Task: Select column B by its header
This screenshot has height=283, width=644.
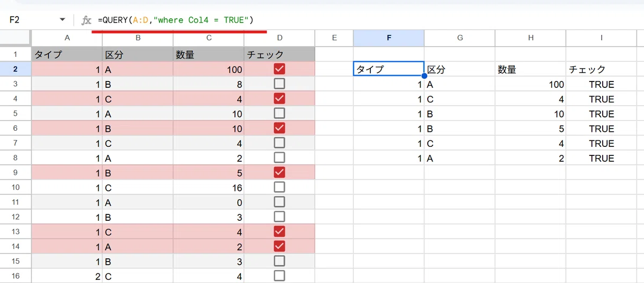Action: tap(138, 38)
